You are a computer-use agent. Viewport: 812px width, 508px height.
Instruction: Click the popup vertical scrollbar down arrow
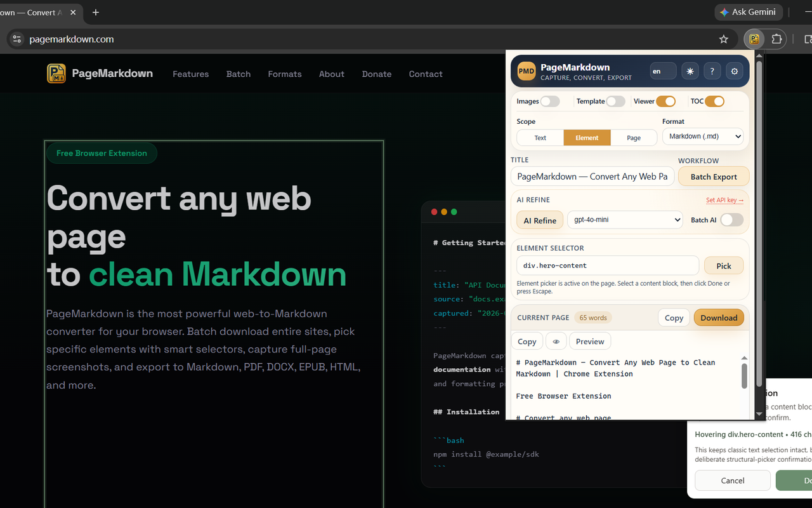click(x=759, y=415)
